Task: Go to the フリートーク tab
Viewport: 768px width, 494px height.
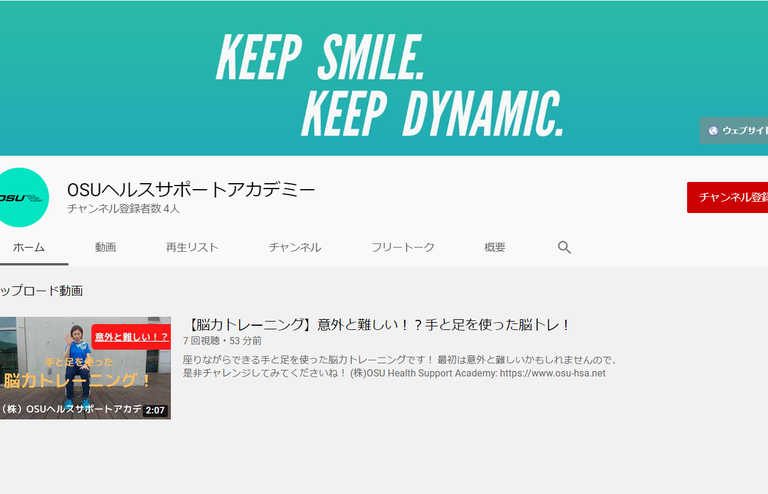Action: coord(403,247)
